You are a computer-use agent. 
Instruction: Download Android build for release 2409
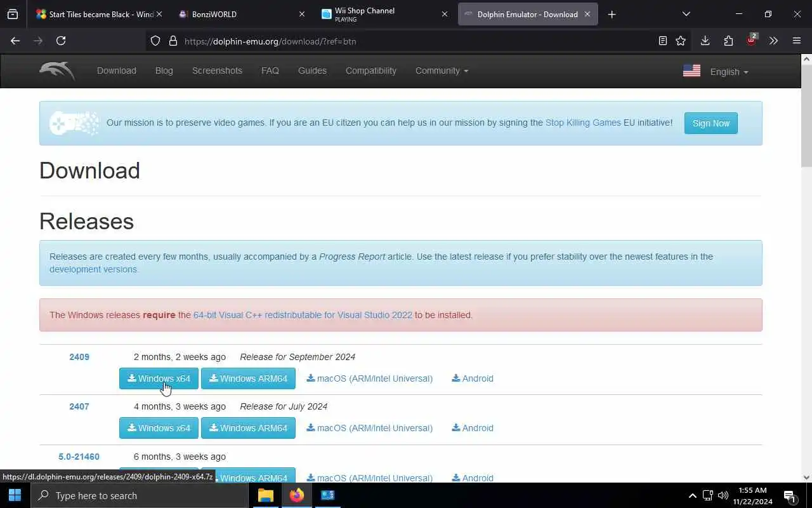tap(473, 378)
